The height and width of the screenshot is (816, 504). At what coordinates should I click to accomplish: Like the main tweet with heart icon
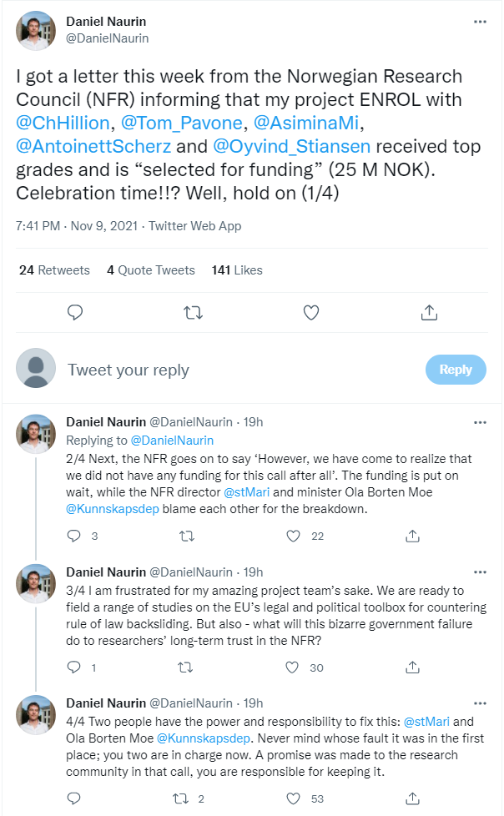310,312
